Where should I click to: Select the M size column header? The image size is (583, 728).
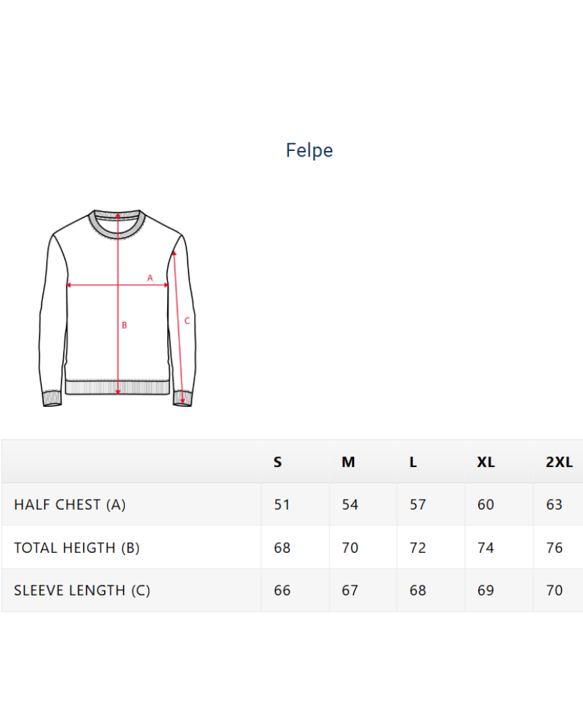pos(348,462)
